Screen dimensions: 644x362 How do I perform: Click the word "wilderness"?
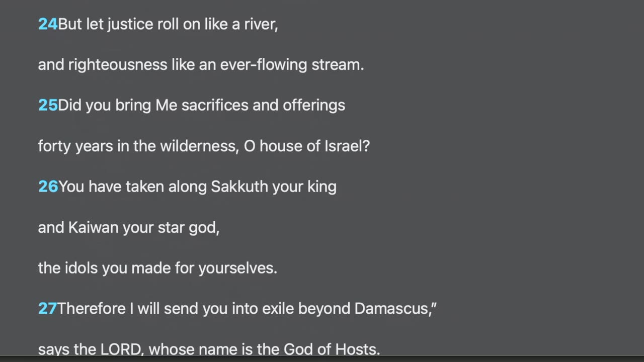pyautogui.click(x=199, y=146)
